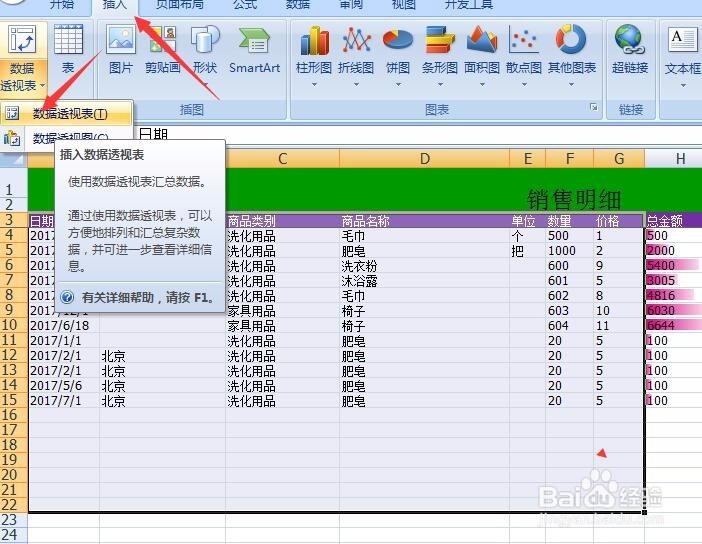Image resolution: width=702 pixels, height=544 pixels.
Task: Select column C header
Action: coord(282,158)
